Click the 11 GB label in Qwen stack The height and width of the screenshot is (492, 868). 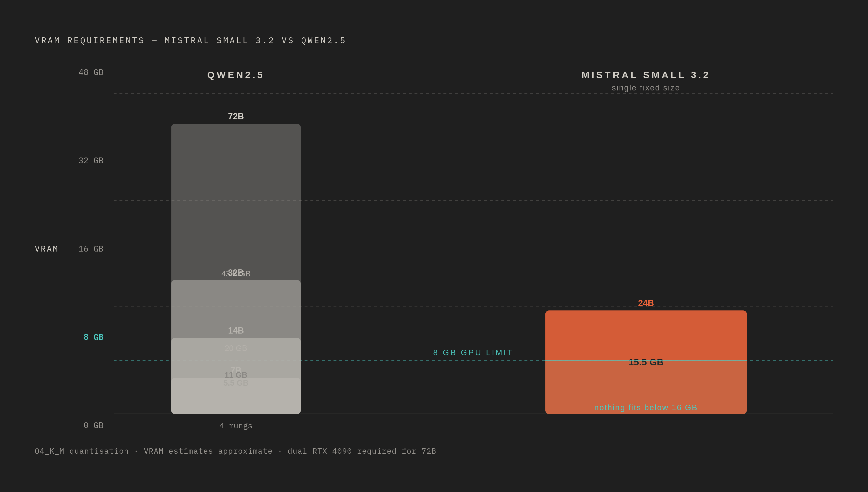236,375
